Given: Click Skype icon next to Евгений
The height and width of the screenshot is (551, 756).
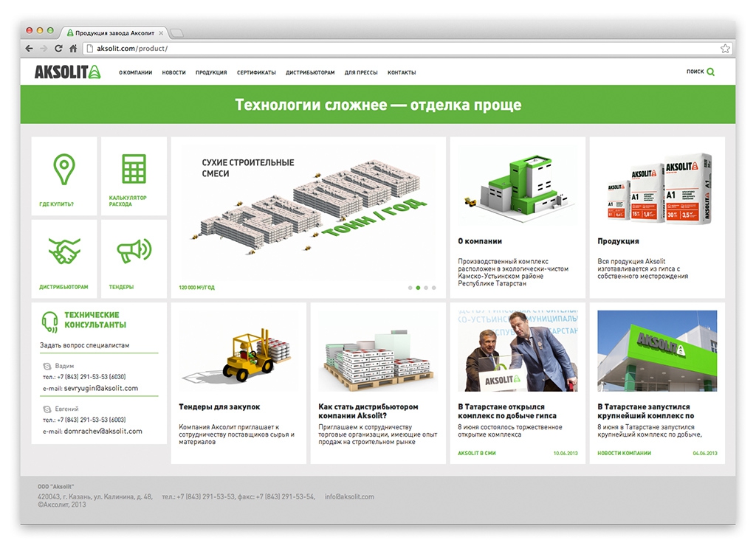Looking at the screenshot, I should (47, 409).
